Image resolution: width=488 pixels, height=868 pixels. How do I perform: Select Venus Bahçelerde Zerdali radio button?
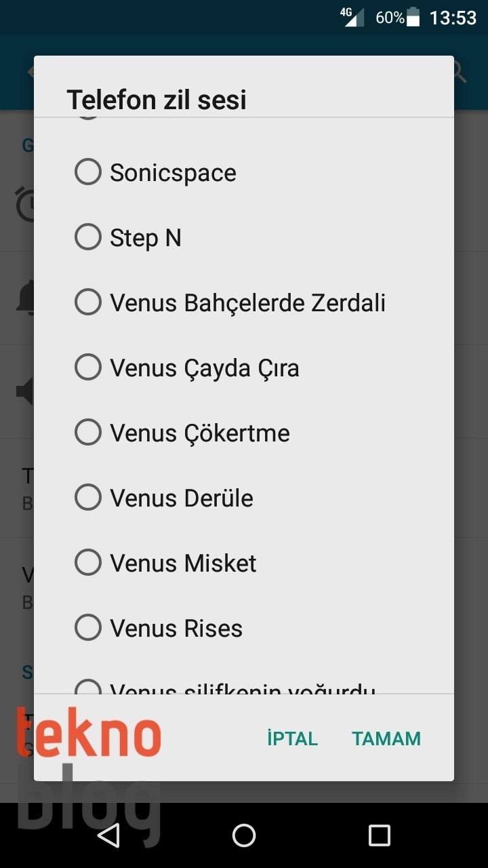[x=88, y=302]
